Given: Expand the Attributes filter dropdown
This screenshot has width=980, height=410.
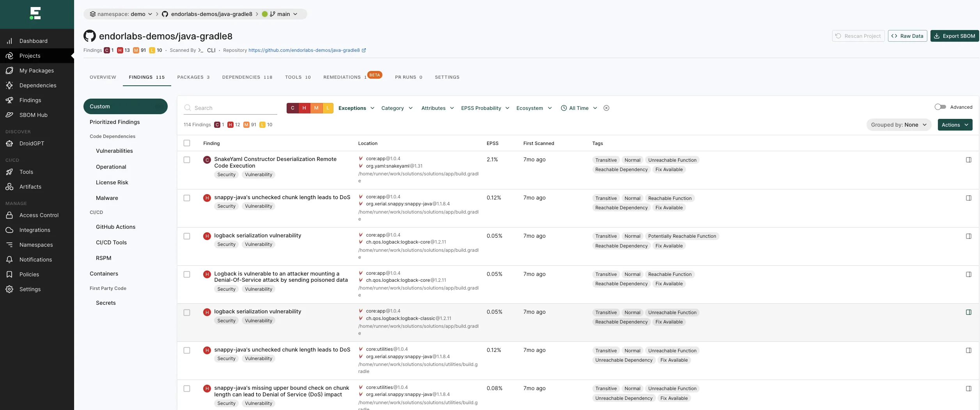Looking at the screenshot, I should pos(438,108).
